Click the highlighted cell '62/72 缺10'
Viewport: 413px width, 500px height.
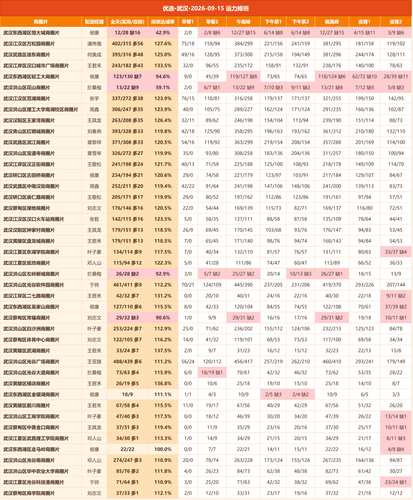tap(364, 77)
